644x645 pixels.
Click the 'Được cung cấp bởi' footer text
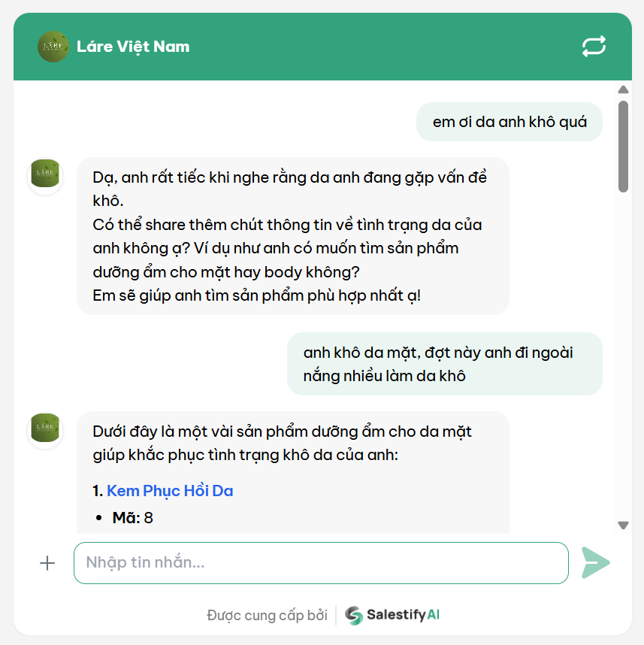click(267, 616)
